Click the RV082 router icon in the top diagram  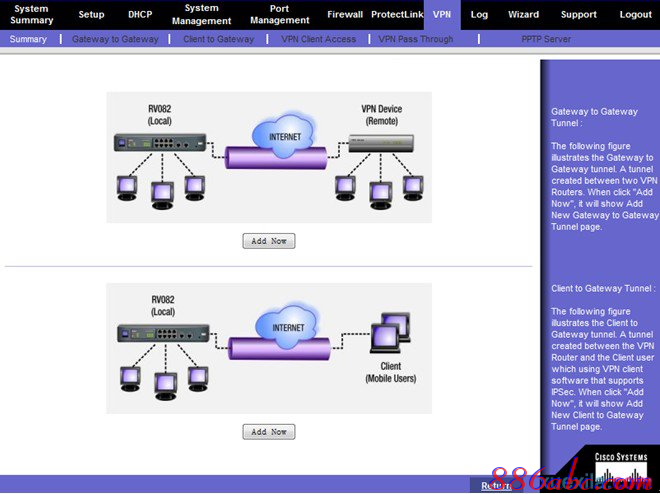point(160,143)
